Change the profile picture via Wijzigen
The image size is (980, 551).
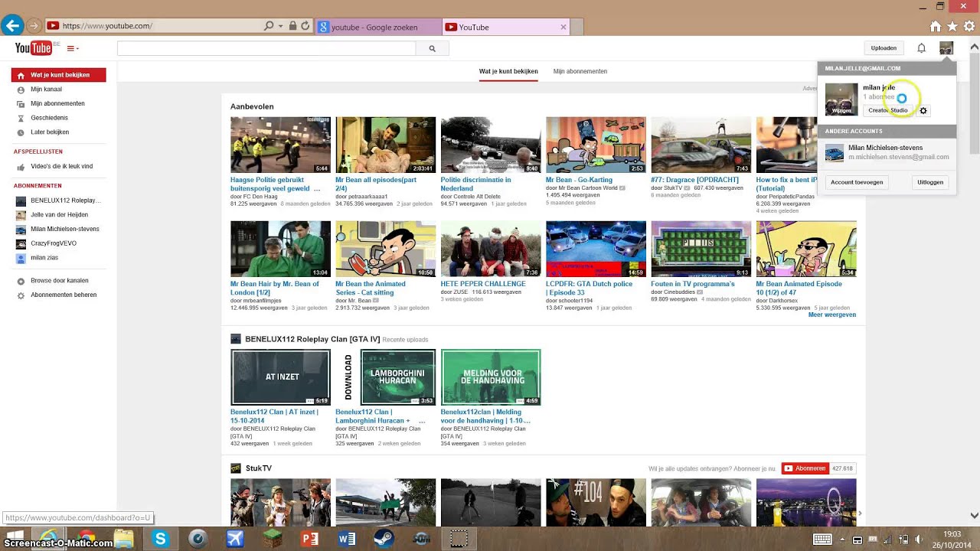(x=841, y=110)
